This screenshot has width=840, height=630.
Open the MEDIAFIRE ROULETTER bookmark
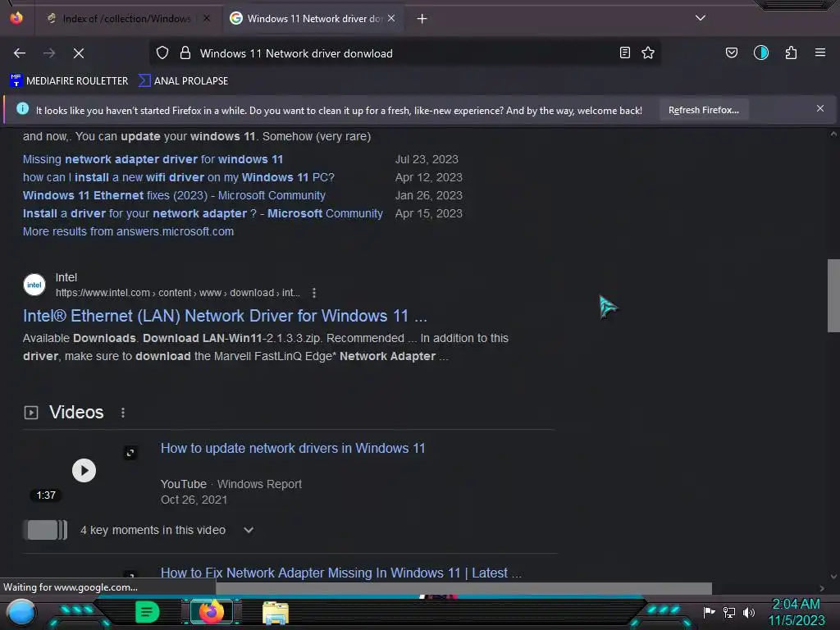69,81
